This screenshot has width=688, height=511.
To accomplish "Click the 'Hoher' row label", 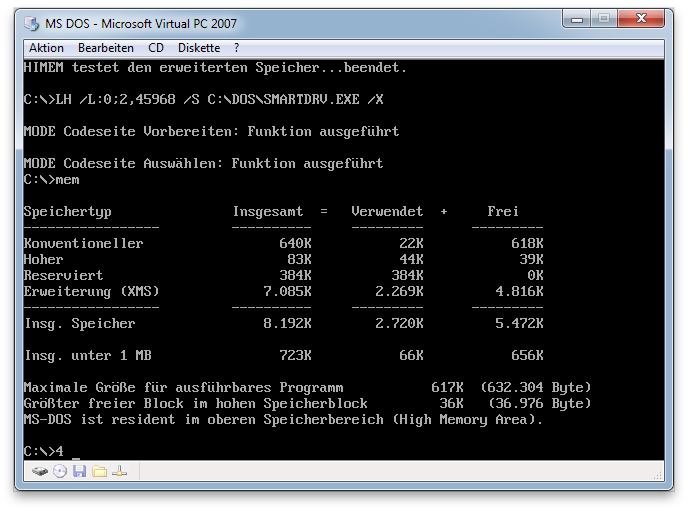I will click(x=43, y=260).
